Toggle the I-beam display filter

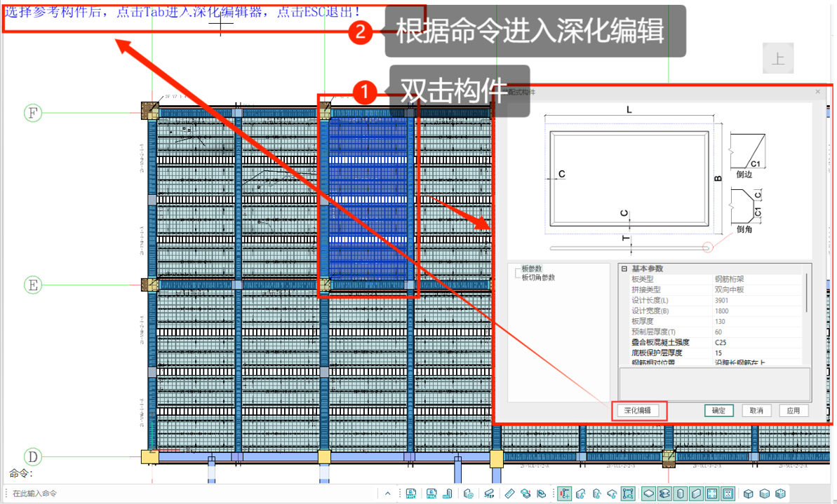[664, 494]
